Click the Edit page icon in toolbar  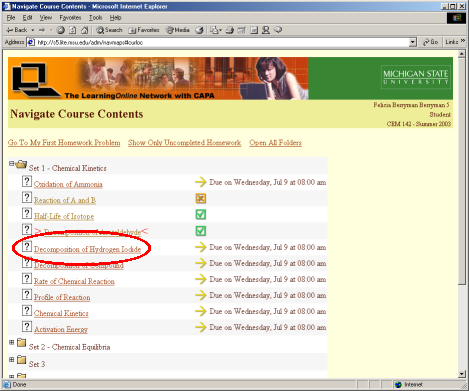point(242,30)
